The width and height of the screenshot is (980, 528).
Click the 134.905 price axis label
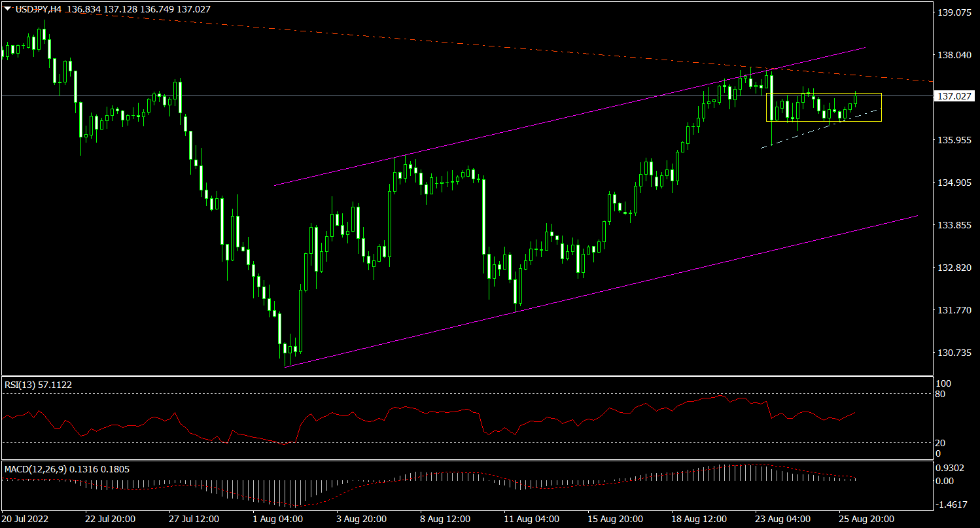coord(954,183)
